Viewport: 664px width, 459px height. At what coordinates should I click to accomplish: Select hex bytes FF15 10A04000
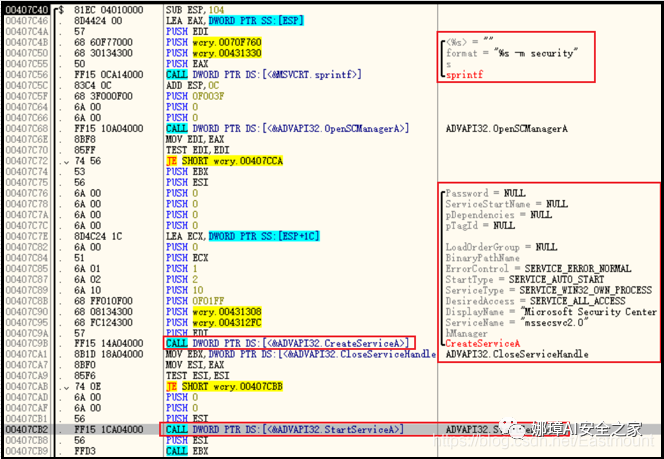pos(108,128)
